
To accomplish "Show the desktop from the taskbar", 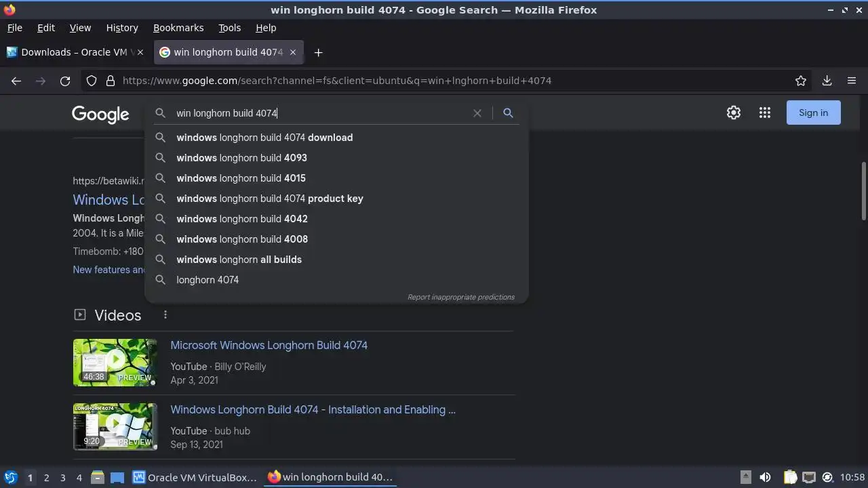I will 117,477.
